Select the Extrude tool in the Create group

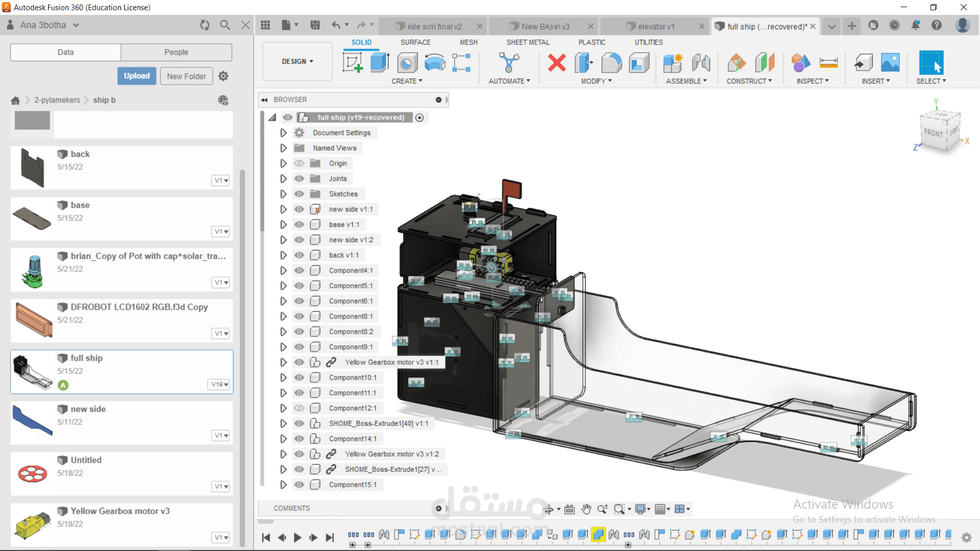(x=379, y=63)
